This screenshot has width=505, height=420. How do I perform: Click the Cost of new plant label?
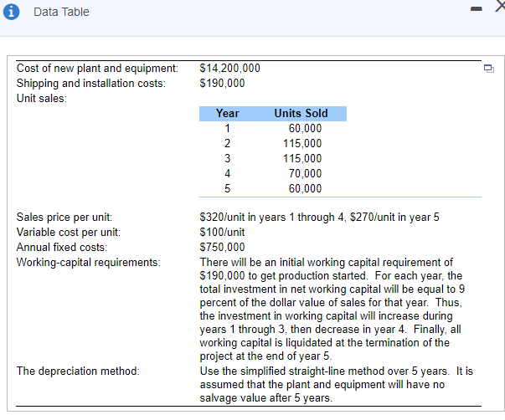coord(97,69)
